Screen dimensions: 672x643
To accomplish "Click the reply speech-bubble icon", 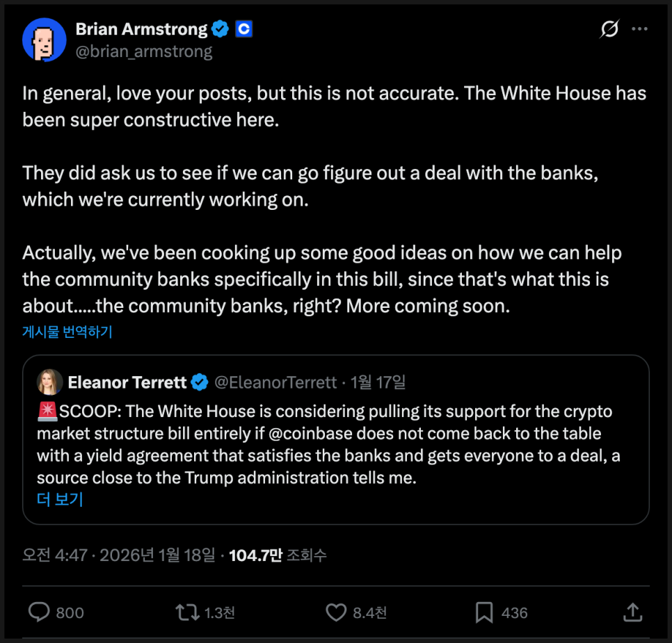I will point(39,612).
